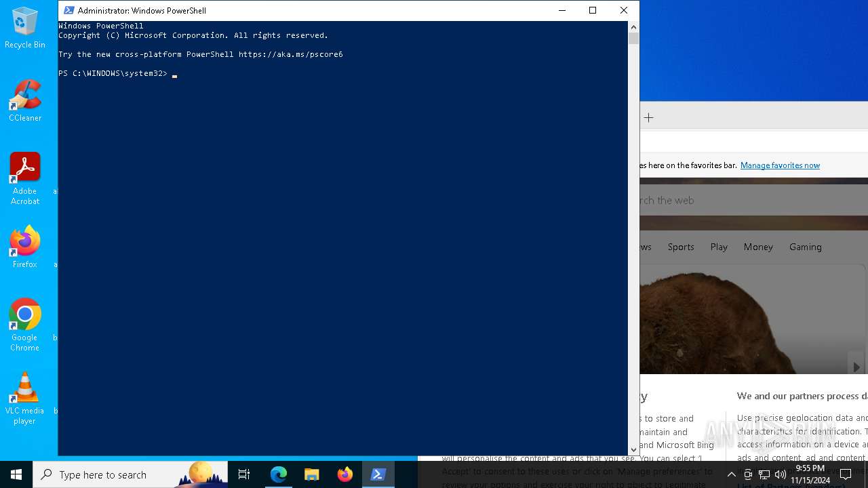This screenshot has height=488, width=868.
Task: Click the PowerShell command prompt line
Action: 117,73
